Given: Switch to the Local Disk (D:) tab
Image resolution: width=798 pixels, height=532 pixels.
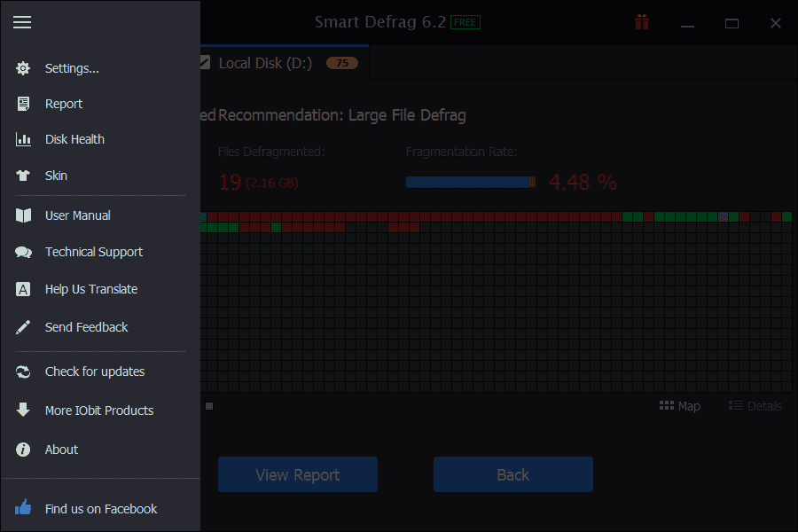Looking at the screenshot, I should (x=285, y=63).
